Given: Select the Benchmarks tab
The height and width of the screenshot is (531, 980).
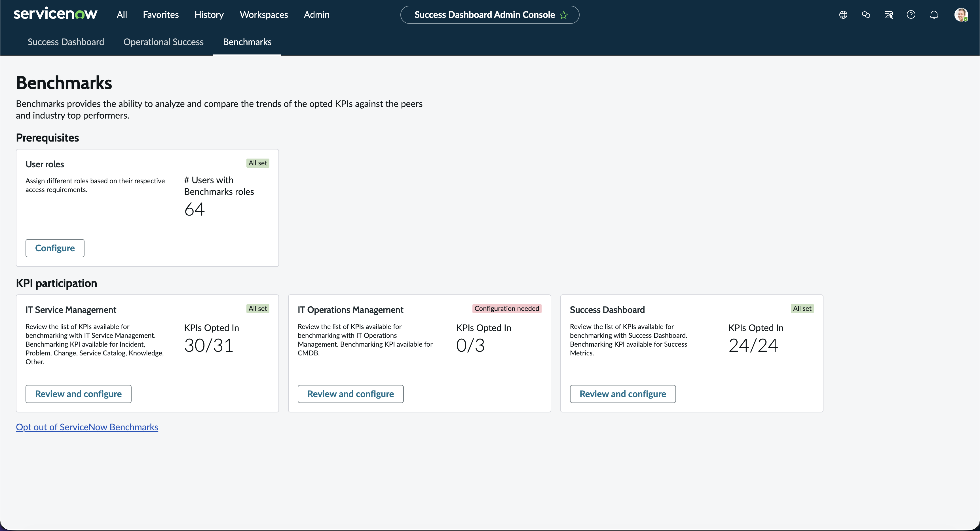Looking at the screenshot, I should (x=247, y=42).
